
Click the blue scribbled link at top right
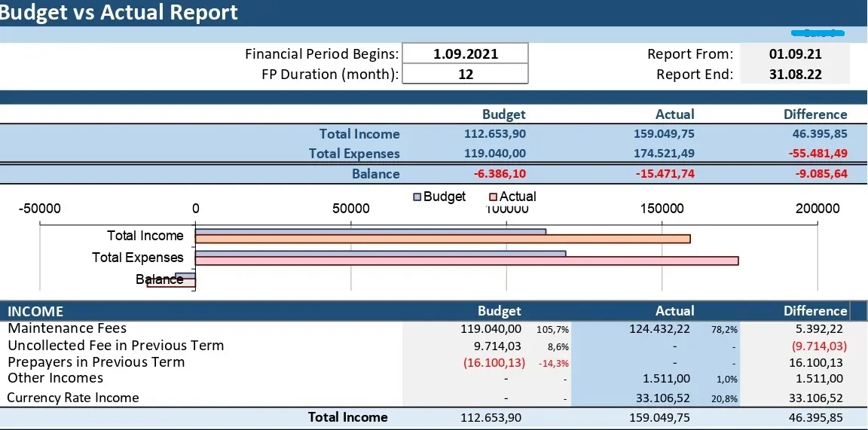(817, 33)
